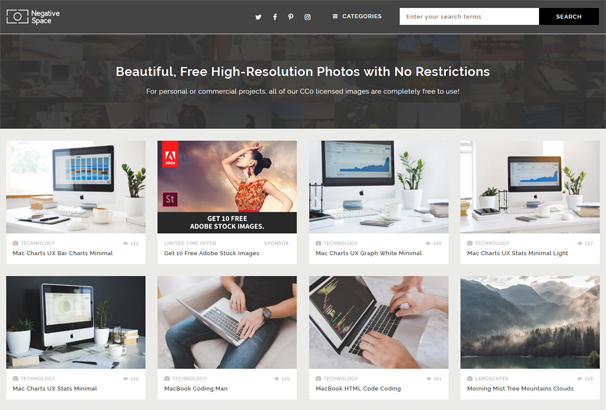This screenshot has width=606, height=410.
Task: Focus the search terms input field
Action: click(x=469, y=17)
